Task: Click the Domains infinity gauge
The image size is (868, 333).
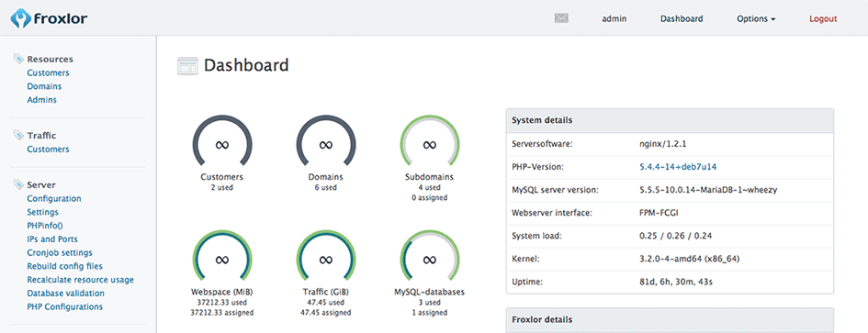Action: (325, 143)
